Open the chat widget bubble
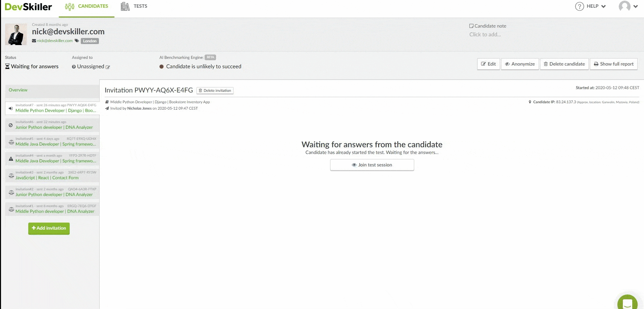Screen dimensions: 644x309 628,302
